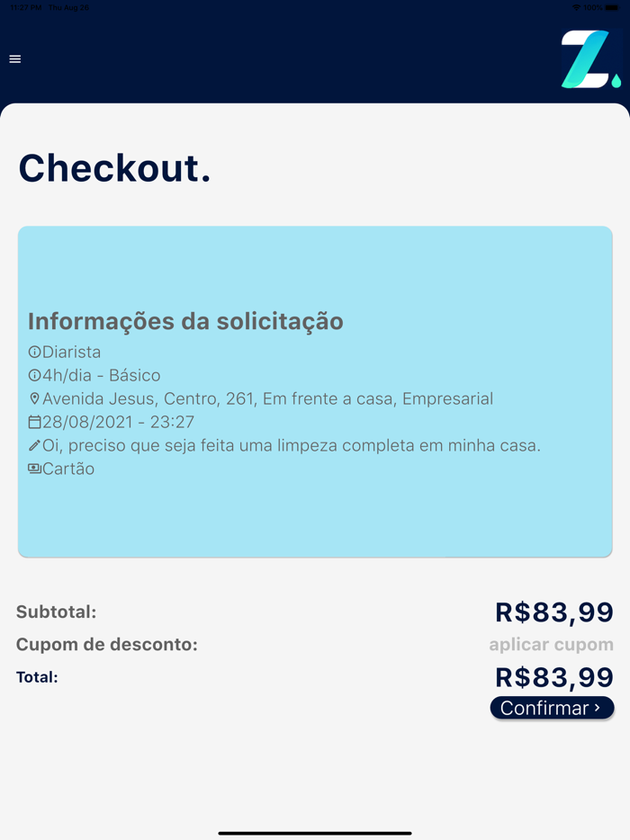
Task: Click the cleaning request note text
Action: [291, 445]
